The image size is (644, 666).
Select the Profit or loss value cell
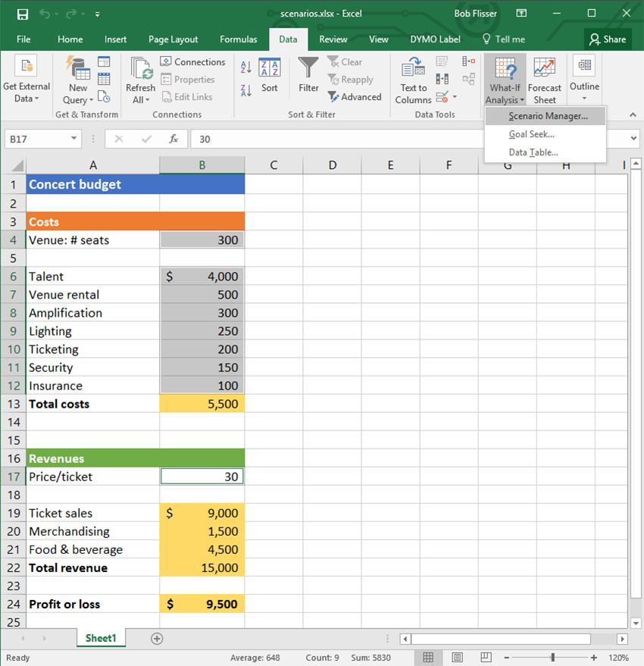(202, 604)
